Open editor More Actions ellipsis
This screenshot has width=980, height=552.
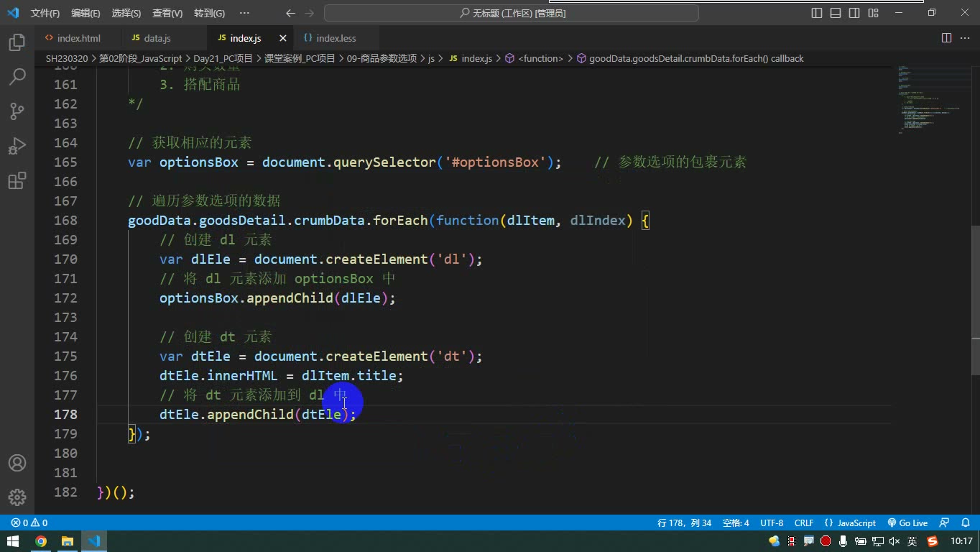click(x=966, y=38)
